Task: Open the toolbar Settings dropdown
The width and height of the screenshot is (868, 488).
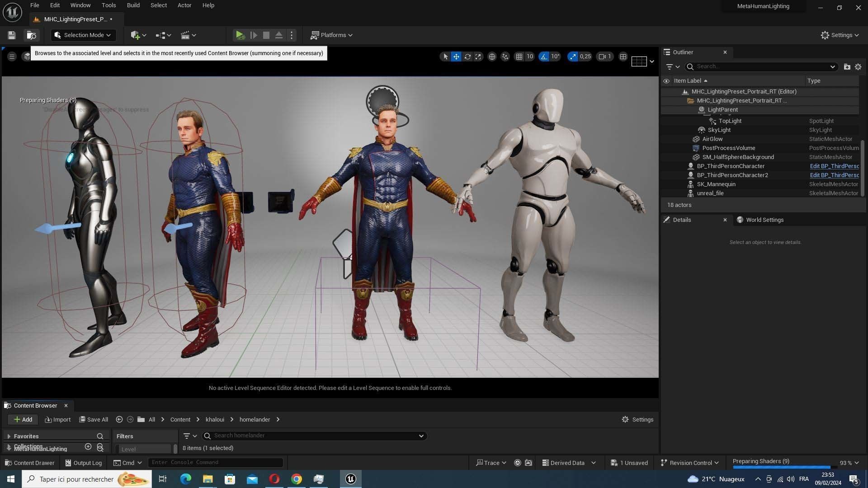Action: [x=840, y=35]
